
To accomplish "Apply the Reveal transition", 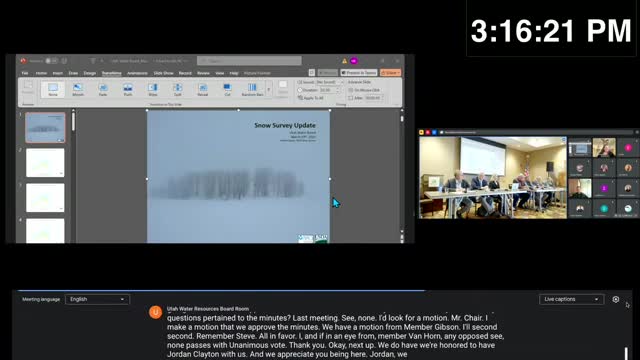I will point(202,89).
